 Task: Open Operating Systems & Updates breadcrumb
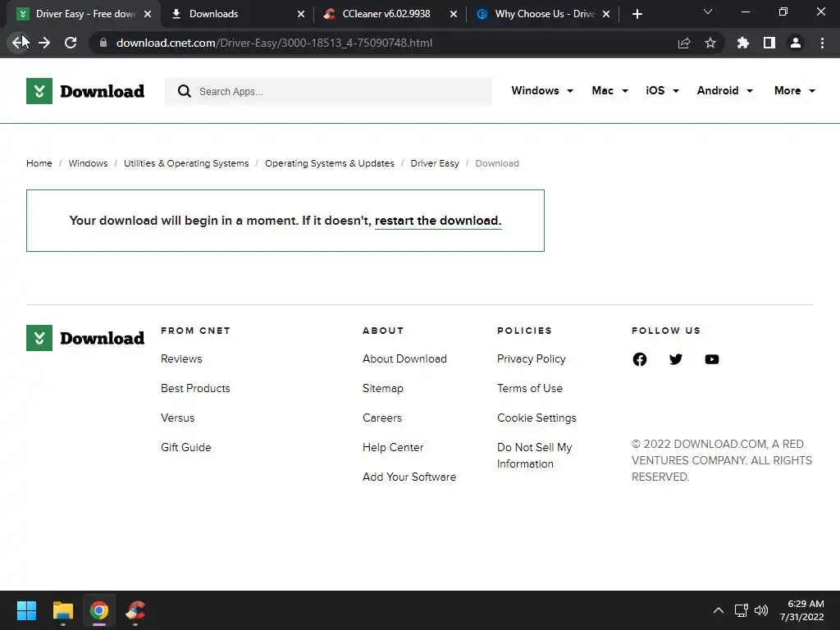pyautogui.click(x=330, y=163)
